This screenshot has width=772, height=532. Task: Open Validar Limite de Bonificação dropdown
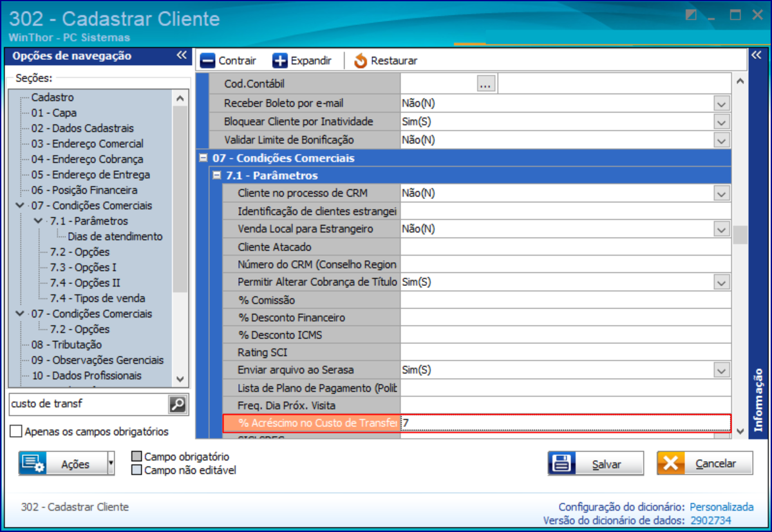pos(721,140)
